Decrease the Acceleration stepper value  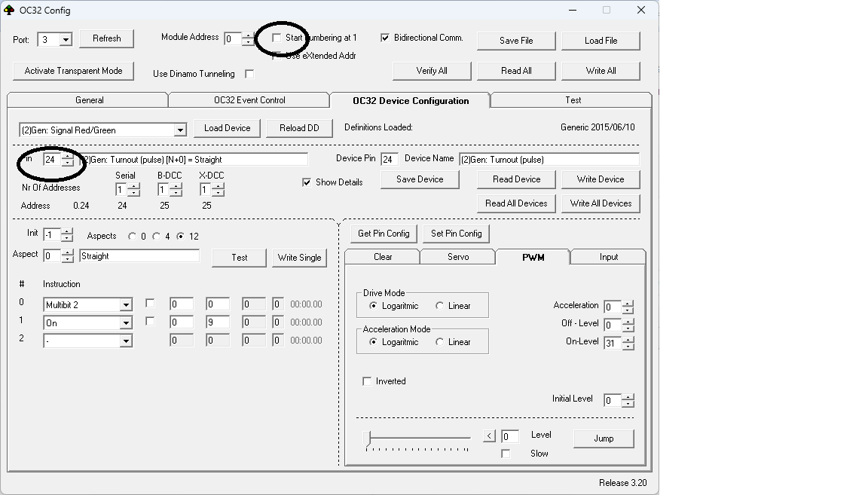point(628,310)
